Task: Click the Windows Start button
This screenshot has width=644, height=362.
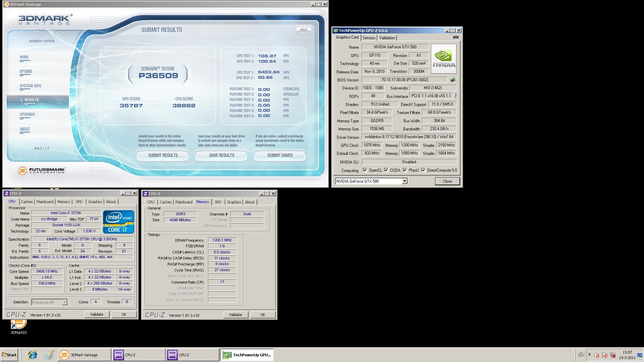Action: [x=9, y=355]
